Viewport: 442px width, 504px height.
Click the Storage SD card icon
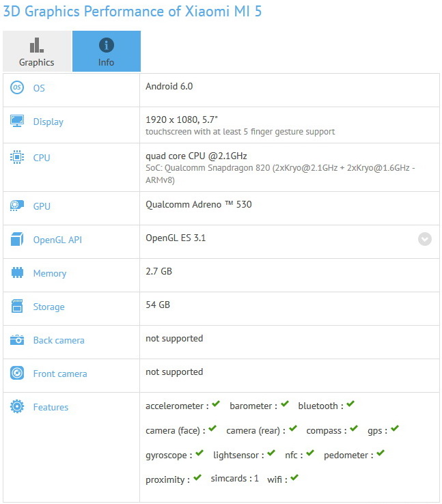click(x=17, y=306)
